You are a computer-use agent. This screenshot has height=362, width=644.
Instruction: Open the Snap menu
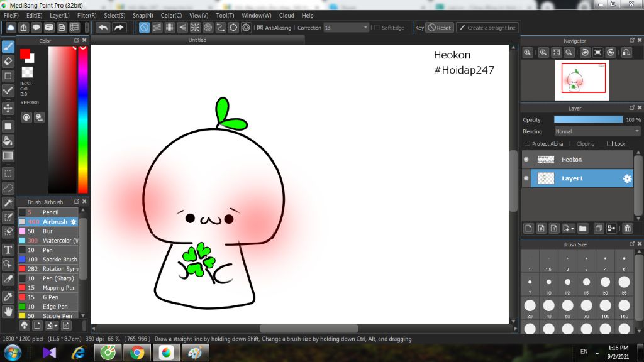click(x=143, y=16)
